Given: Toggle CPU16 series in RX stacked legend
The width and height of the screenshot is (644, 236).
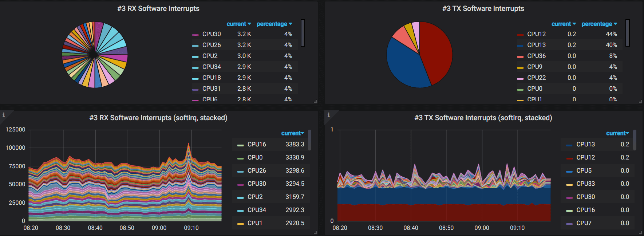Looking at the screenshot, I should click(x=256, y=145).
